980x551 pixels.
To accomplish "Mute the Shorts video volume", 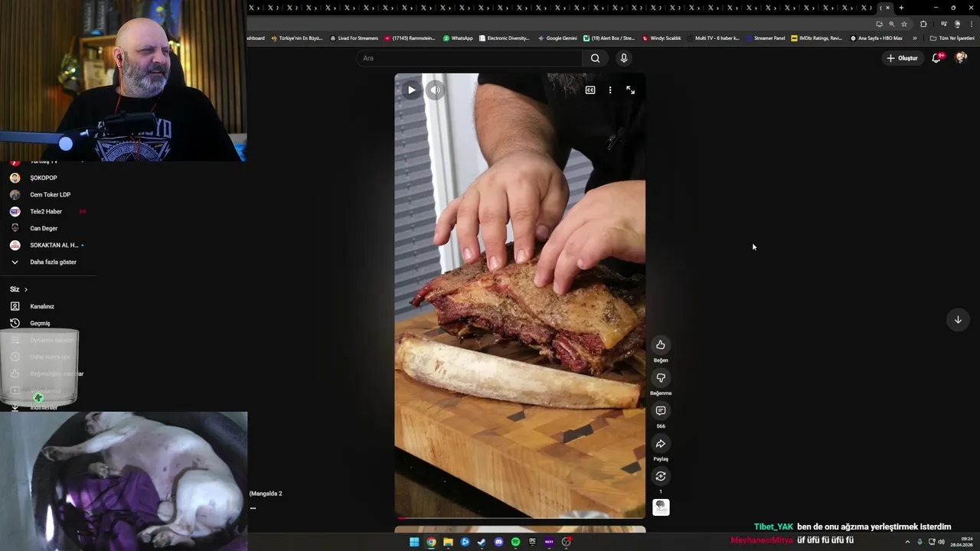I will tap(435, 90).
